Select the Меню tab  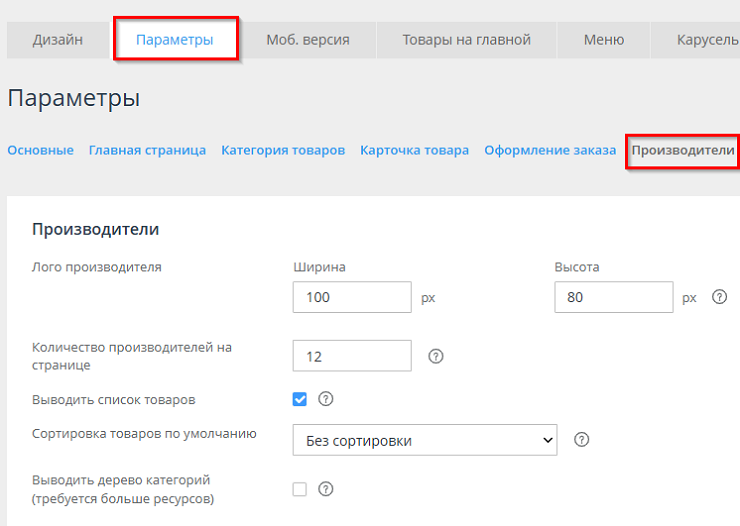pyautogui.click(x=604, y=41)
